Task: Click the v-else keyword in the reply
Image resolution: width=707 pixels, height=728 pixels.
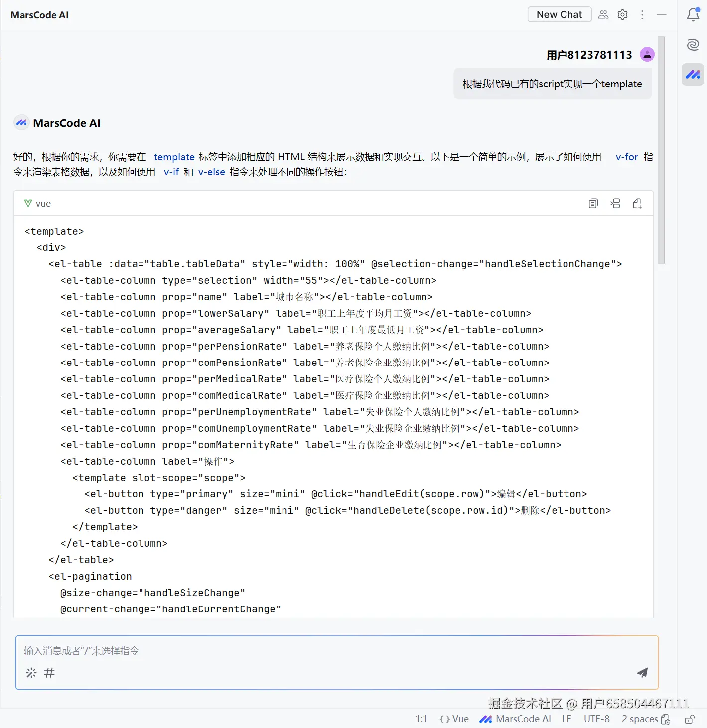Action: pos(212,172)
